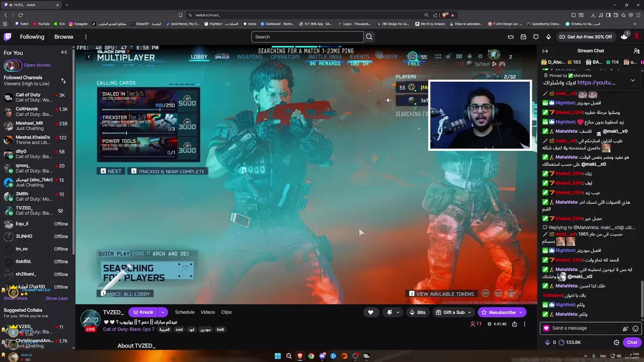Sort followed channels by viewers
Viewport: 644px width, 362px height.
pos(63,80)
